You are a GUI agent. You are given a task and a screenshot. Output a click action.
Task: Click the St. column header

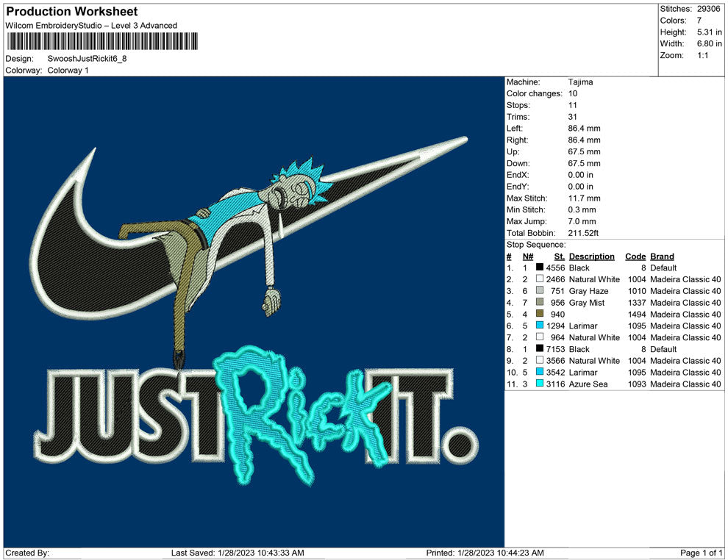pyautogui.click(x=559, y=256)
